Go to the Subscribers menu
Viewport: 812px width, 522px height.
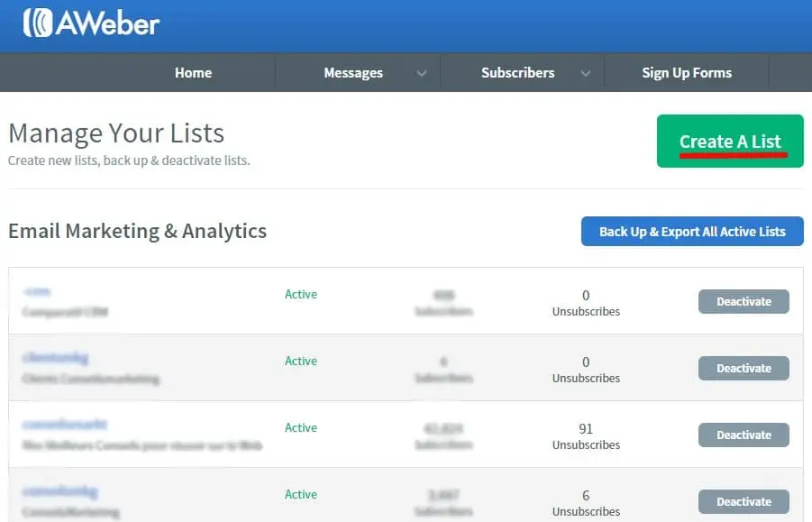click(518, 72)
